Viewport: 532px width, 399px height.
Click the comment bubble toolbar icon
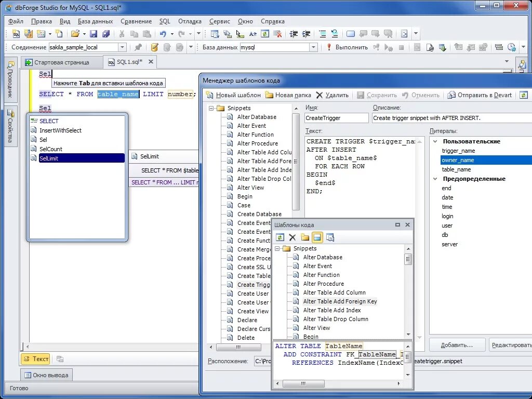pyautogui.click(x=351, y=34)
